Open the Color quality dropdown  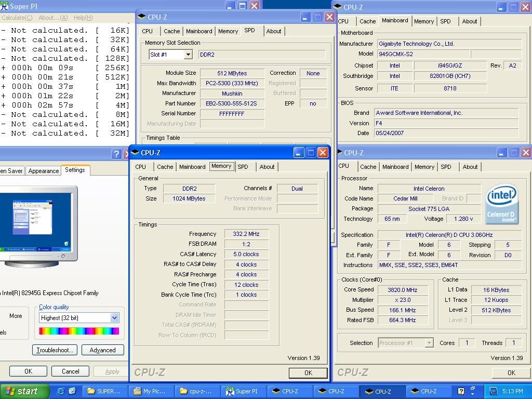(114, 317)
